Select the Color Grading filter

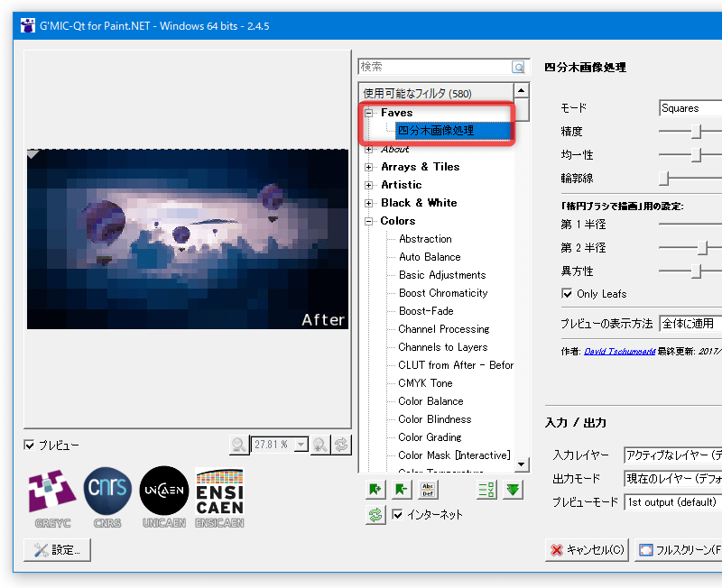click(x=430, y=437)
